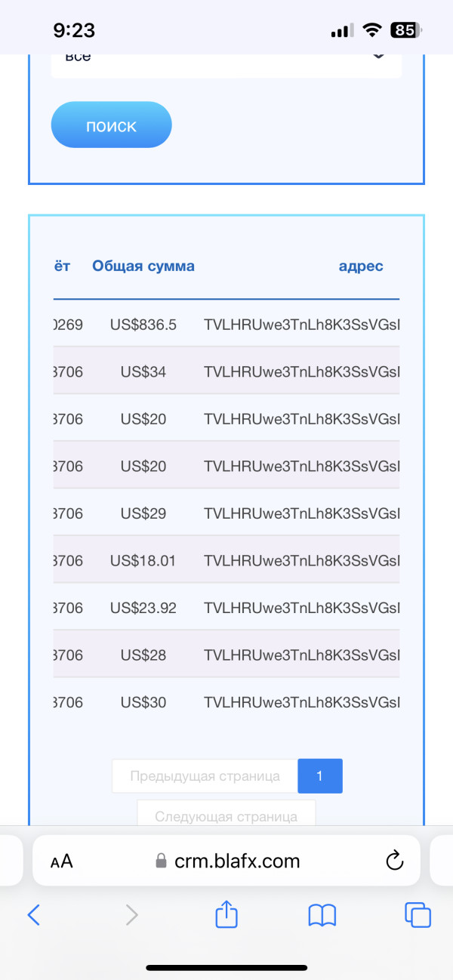Screen dimensions: 453x980
Task: Tap the lock icon in address bar
Action: (x=160, y=861)
